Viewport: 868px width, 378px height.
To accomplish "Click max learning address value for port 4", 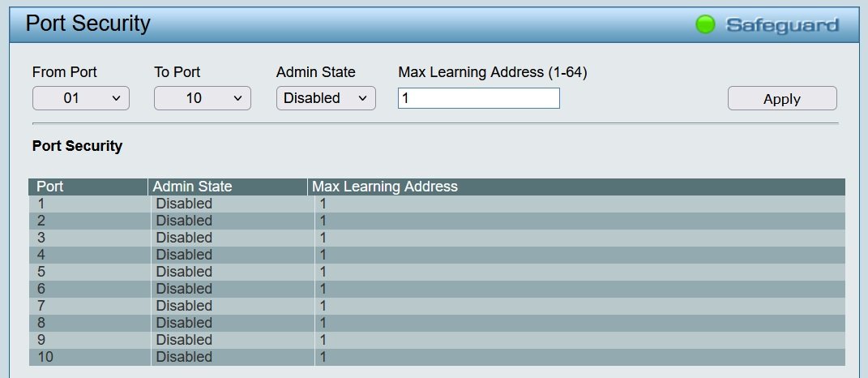I will click(x=323, y=255).
